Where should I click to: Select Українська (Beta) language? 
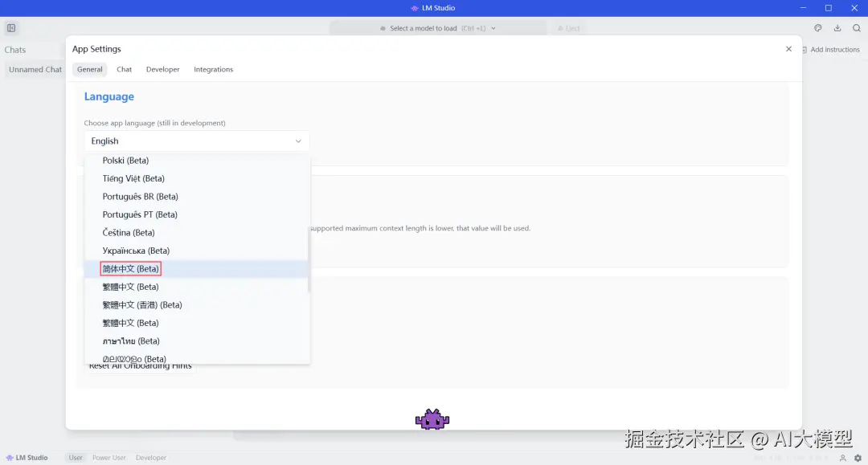197,251
